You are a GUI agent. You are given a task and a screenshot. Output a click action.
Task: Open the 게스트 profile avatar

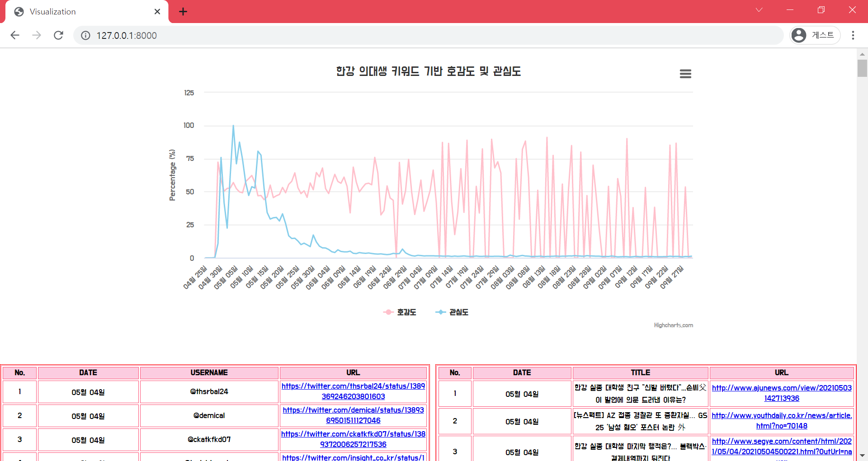click(x=799, y=35)
